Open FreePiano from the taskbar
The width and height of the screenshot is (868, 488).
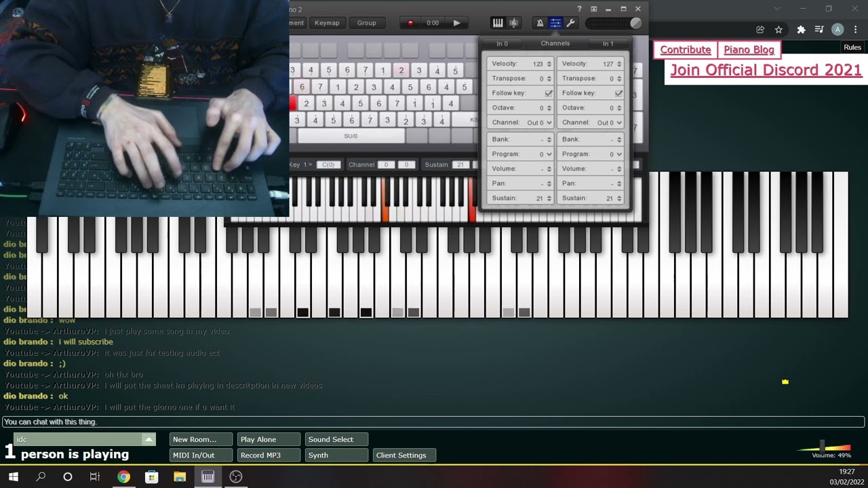(208, 476)
